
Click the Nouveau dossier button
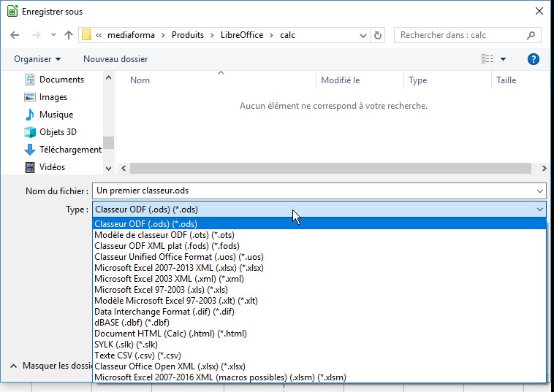115,59
